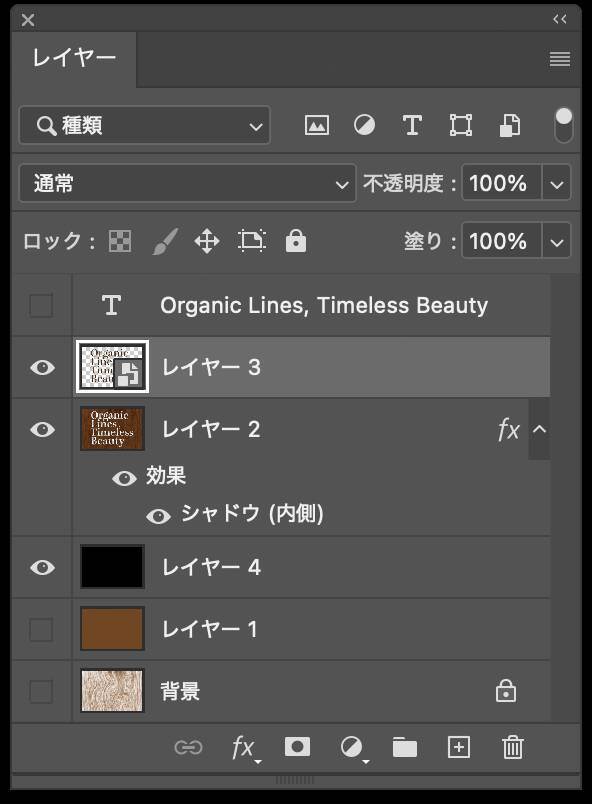
Task: Filter for smart object layers
Action: click(509, 124)
